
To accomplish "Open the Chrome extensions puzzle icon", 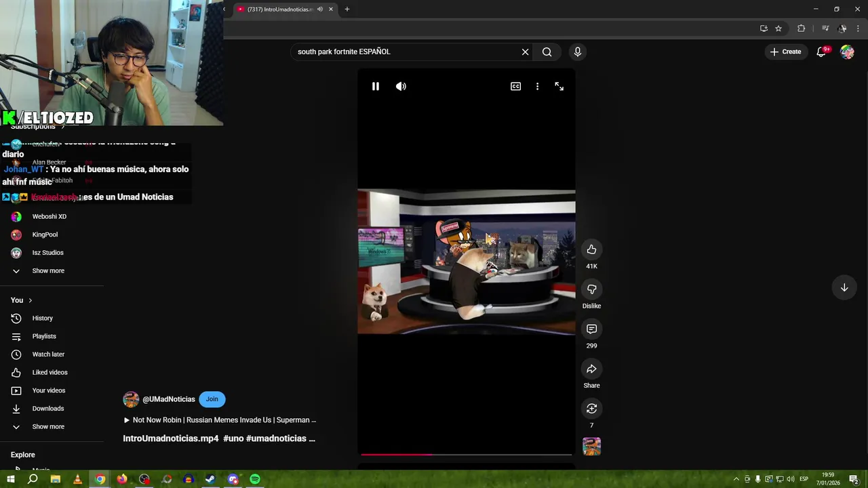I will (x=801, y=28).
